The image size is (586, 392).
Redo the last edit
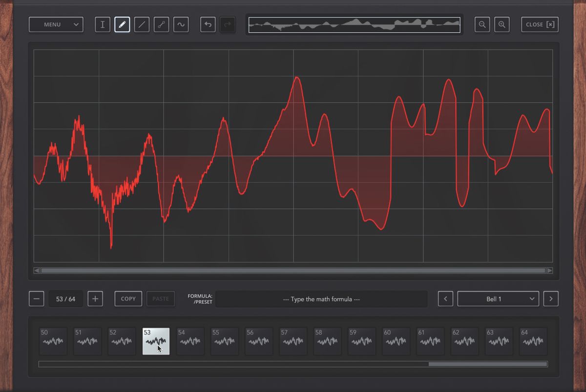pyautogui.click(x=228, y=24)
